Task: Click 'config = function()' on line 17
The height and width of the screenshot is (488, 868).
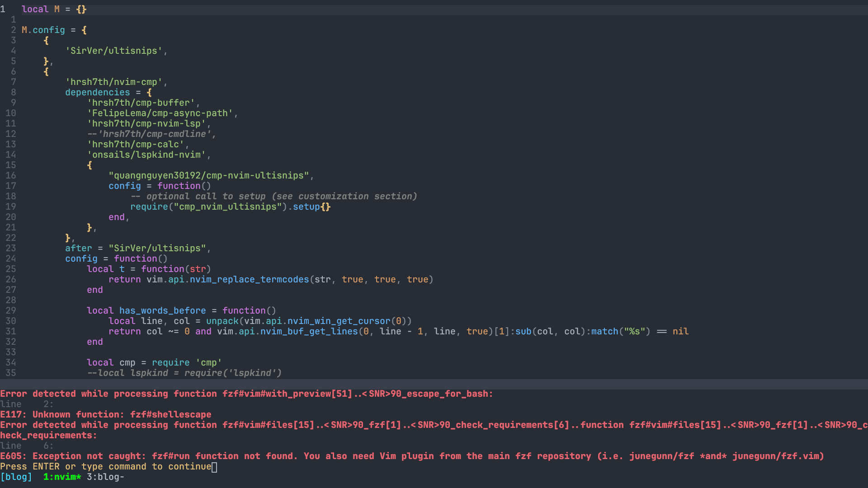Action: pyautogui.click(x=160, y=186)
